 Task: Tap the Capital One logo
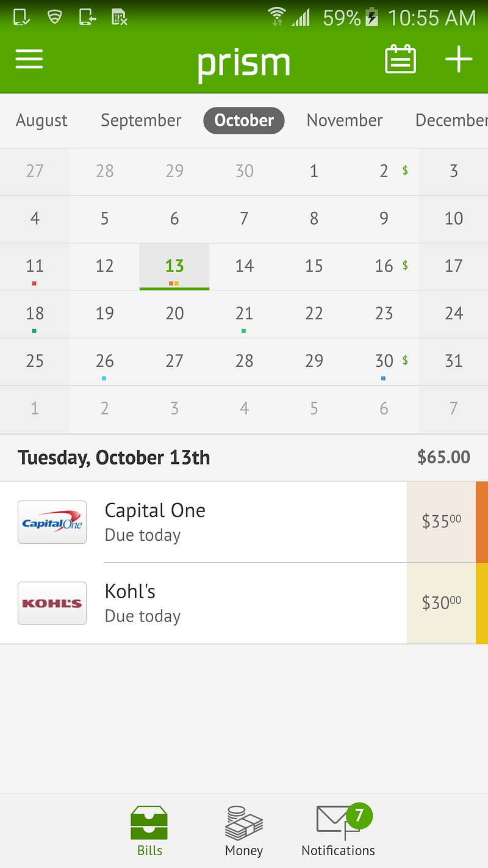pos(52,523)
